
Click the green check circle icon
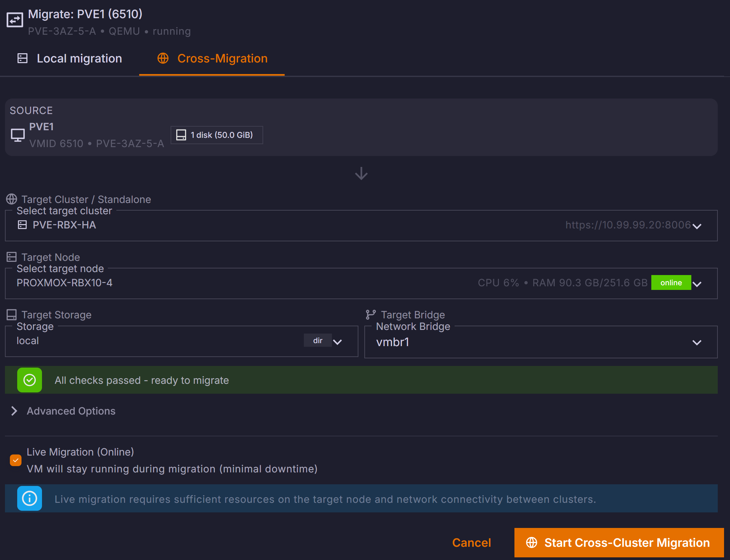click(30, 380)
